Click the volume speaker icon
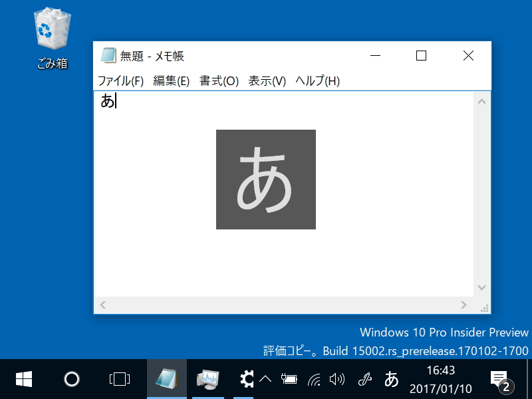The width and height of the screenshot is (532, 399). pyautogui.click(x=337, y=379)
